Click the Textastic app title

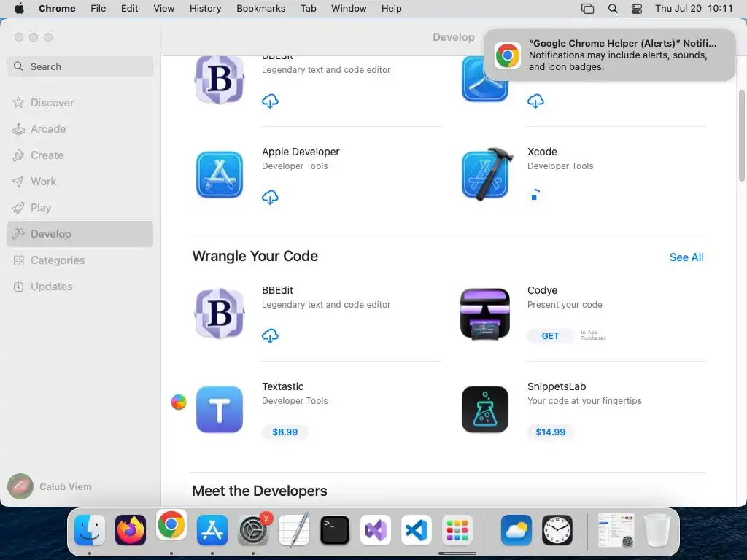point(282,386)
